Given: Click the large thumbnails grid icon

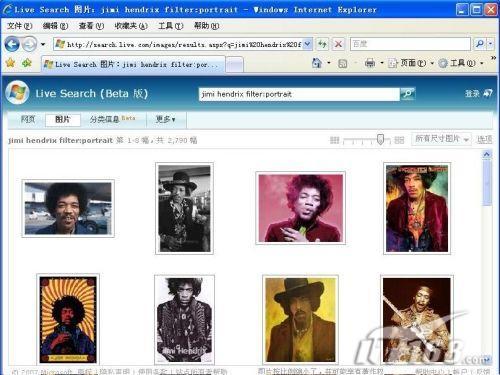Looking at the screenshot, I should coord(399,140).
